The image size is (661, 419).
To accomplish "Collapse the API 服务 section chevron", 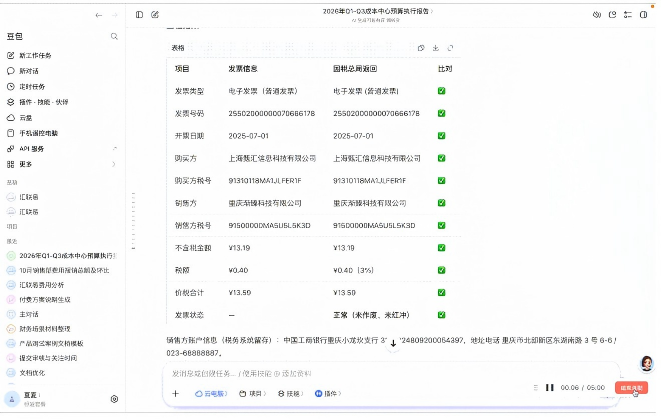I will (115, 149).
